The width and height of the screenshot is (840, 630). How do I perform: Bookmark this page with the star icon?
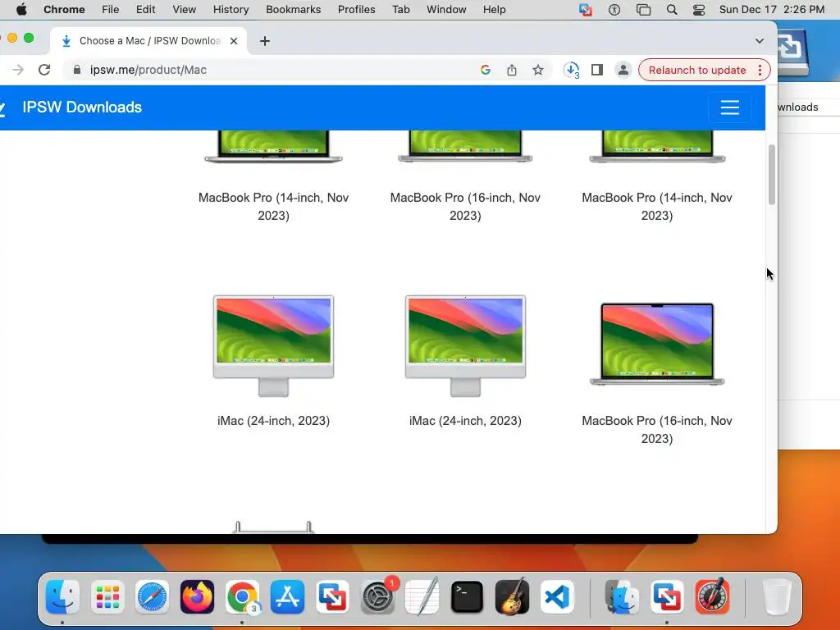pos(538,70)
